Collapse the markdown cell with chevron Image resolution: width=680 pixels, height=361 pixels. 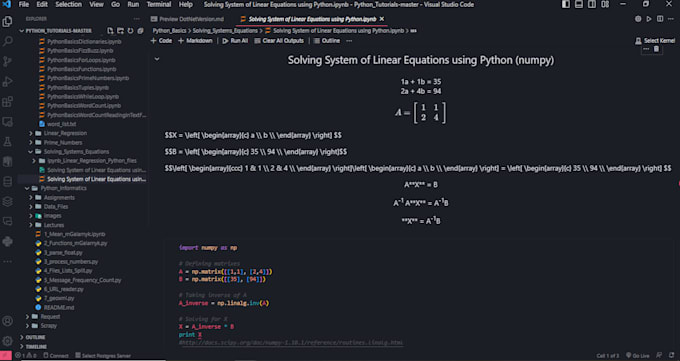coord(157,59)
